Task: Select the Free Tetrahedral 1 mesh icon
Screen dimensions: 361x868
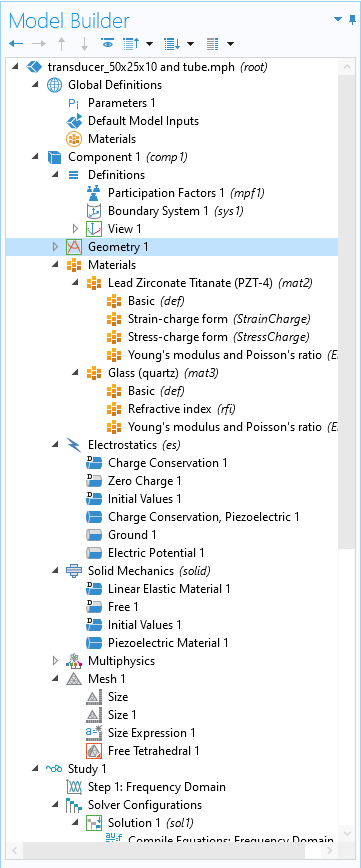Action: pyautogui.click(x=94, y=751)
